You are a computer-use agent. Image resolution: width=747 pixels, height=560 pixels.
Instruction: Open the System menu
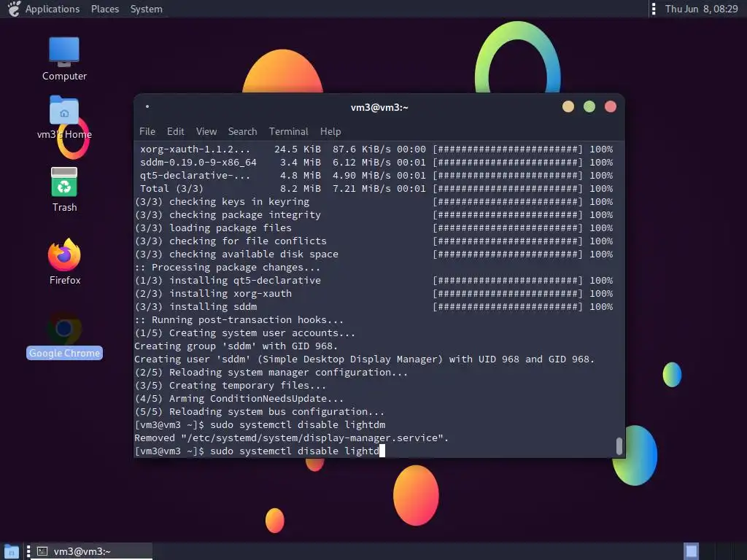(x=146, y=9)
